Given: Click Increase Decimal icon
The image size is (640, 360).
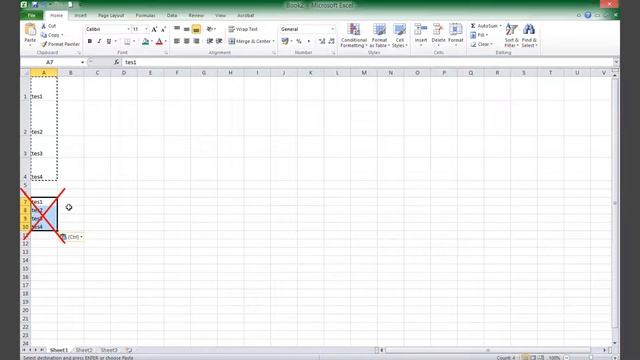Looking at the screenshot, I should coord(322,41).
